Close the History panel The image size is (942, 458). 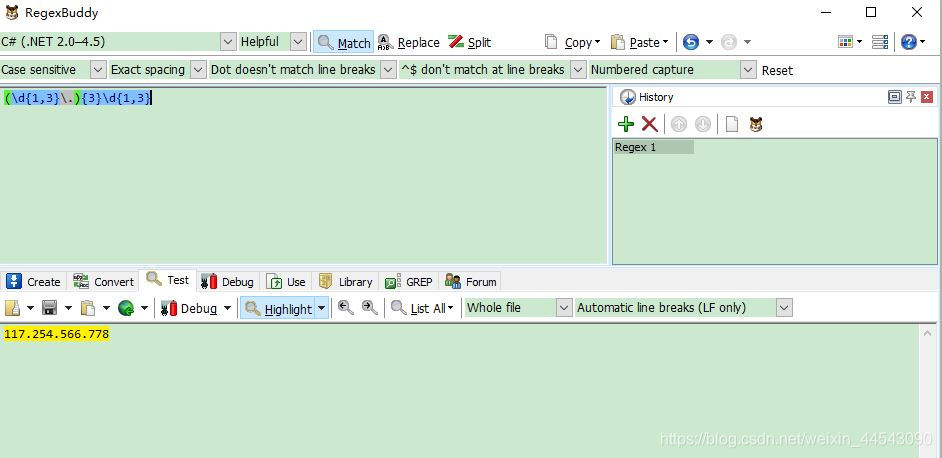(x=927, y=97)
